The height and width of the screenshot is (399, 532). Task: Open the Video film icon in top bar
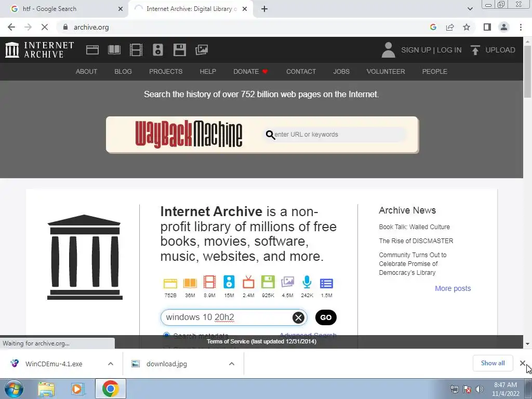136,50
